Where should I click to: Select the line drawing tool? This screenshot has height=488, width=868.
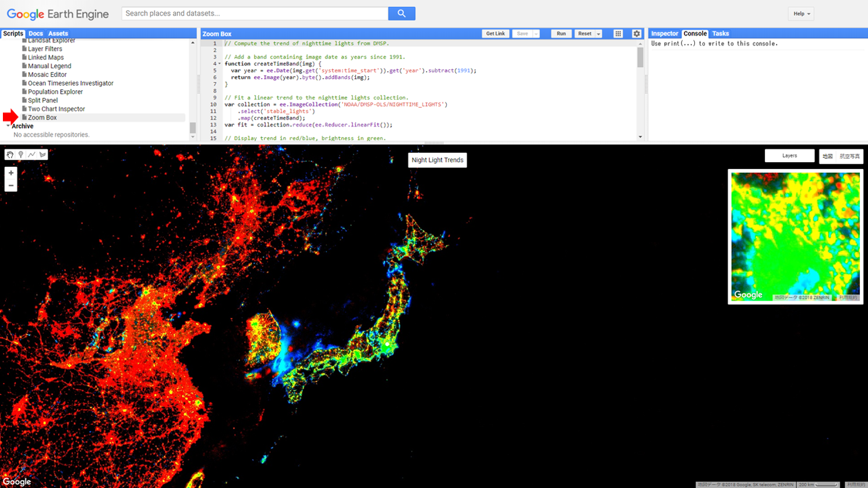(x=32, y=155)
